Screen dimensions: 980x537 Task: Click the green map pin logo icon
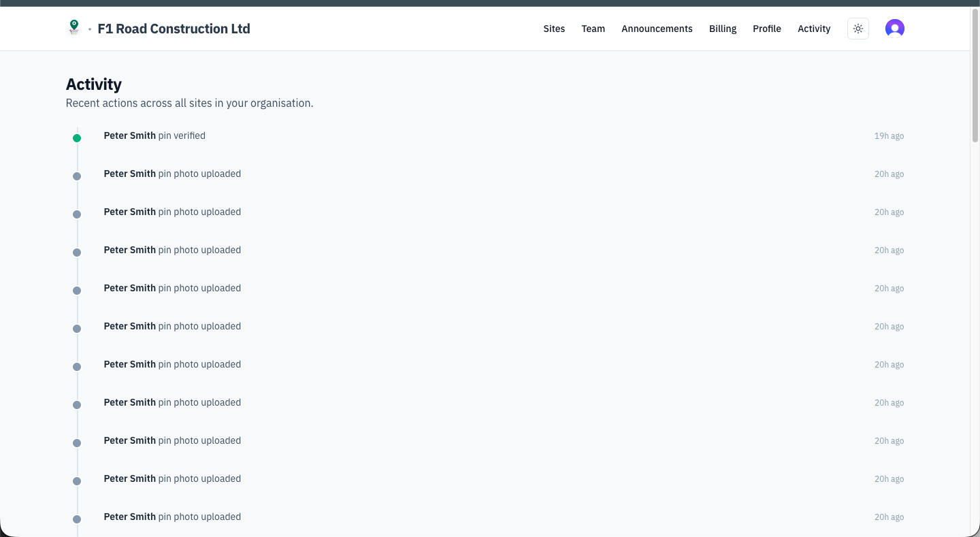(73, 28)
